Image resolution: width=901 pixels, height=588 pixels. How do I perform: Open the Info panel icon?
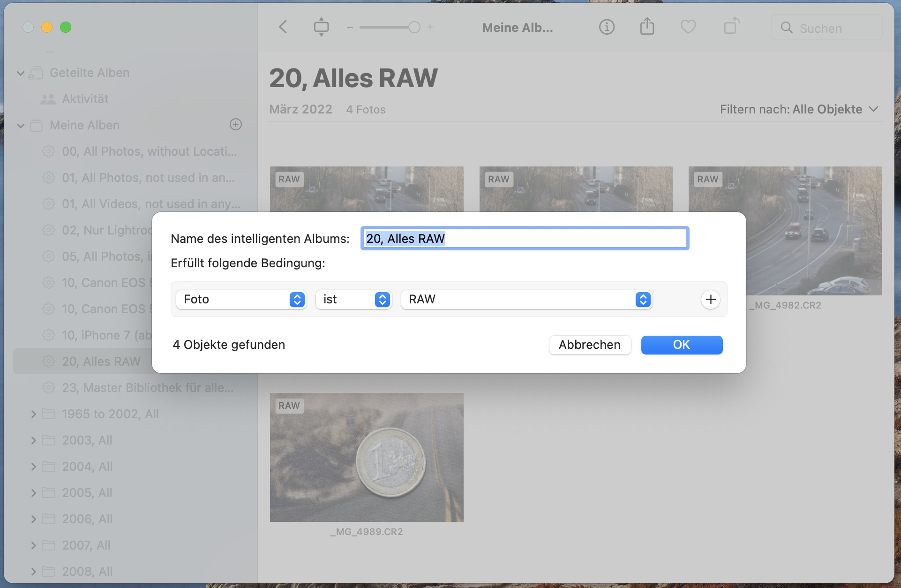tap(607, 27)
